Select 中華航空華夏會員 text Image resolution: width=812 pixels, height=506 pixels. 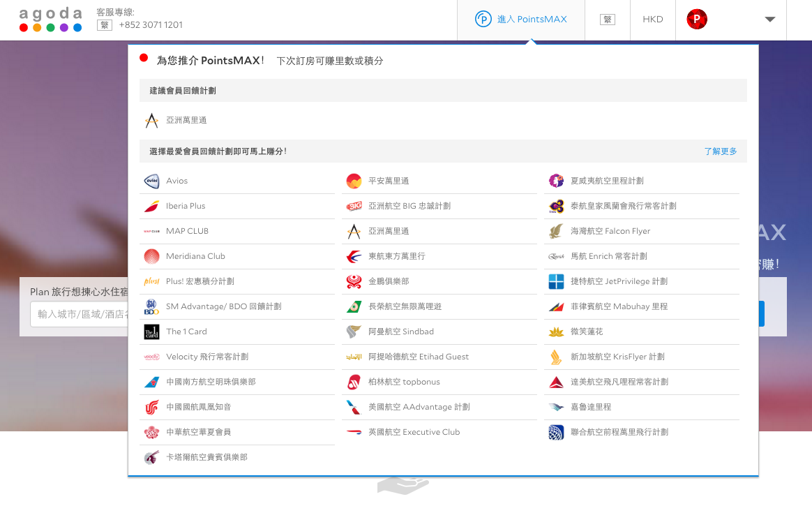pyautogui.click(x=198, y=432)
